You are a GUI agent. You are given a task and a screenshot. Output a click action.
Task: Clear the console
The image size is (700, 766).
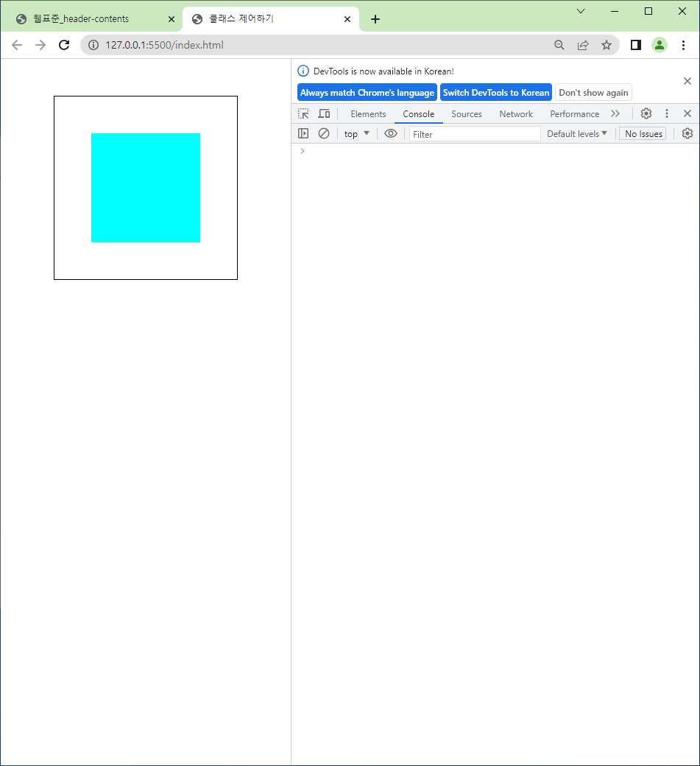[324, 133]
